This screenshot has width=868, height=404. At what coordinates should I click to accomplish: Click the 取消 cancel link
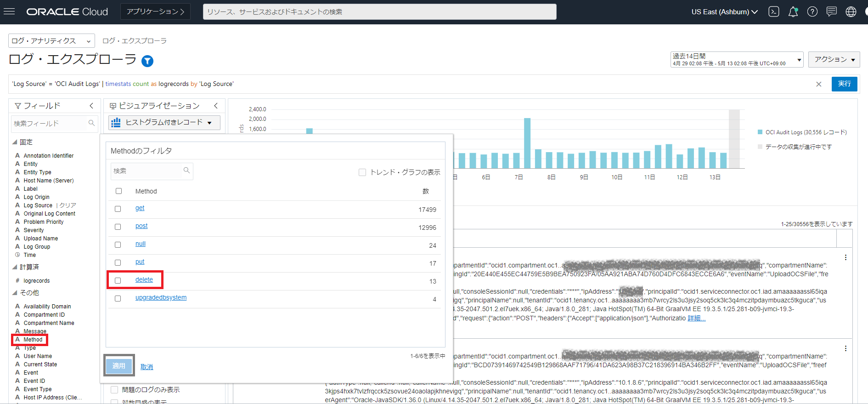click(x=147, y=367)
